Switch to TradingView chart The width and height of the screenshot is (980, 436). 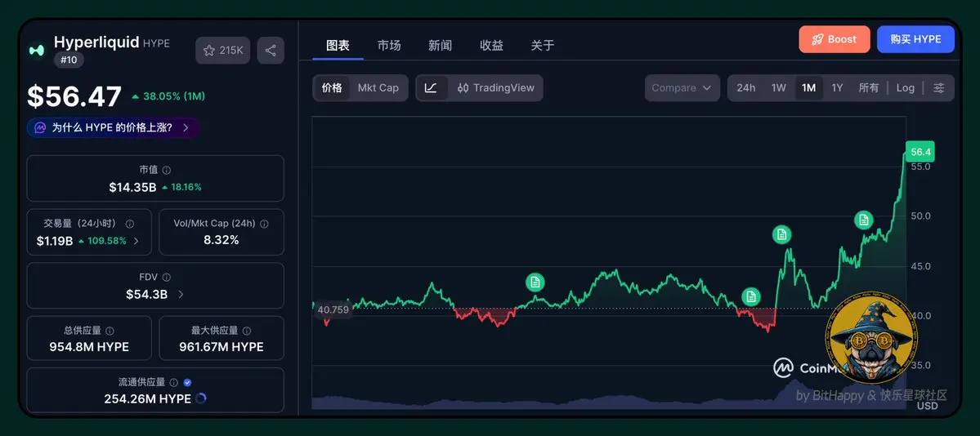pos(495,88)
